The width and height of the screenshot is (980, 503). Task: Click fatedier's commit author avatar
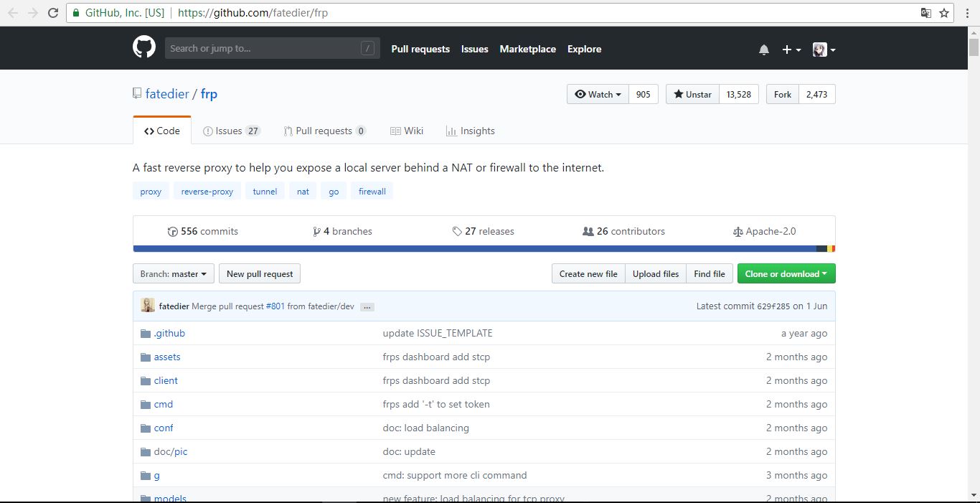[147, 306]
